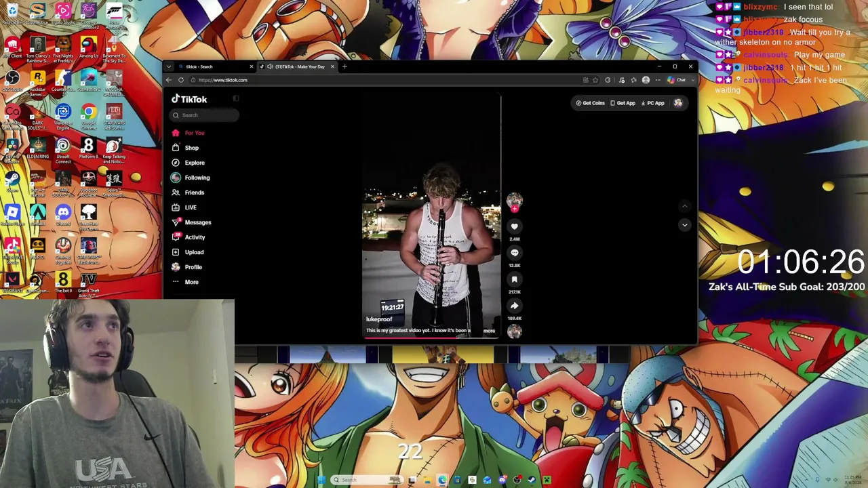This screenshot has height=488, width=868.
Task: Collapse the TikTok sidebar panel
Action: (x=236, y=99)
